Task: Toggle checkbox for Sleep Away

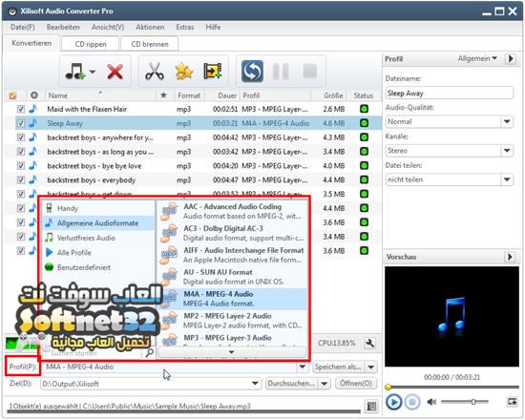Action: point(21,123)
